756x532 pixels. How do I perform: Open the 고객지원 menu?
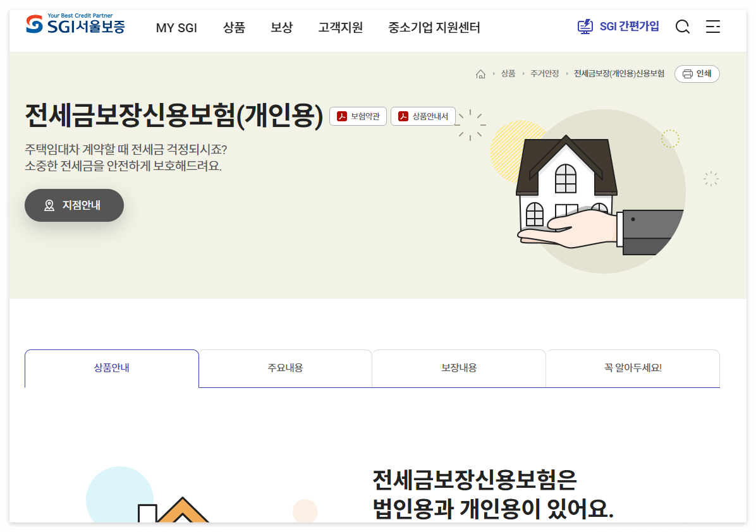click(x=341, y=27)
